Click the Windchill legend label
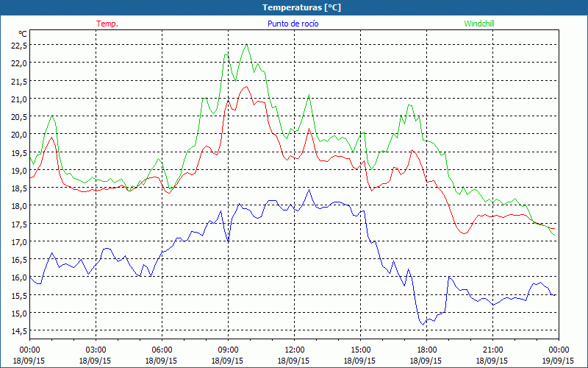 pyautogui.click(x=479, y=24)
